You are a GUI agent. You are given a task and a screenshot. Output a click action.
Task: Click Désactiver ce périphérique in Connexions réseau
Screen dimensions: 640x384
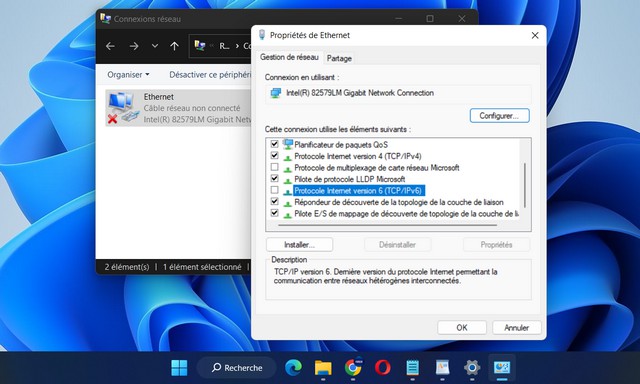pyautogui.click(x=210, y=75)
